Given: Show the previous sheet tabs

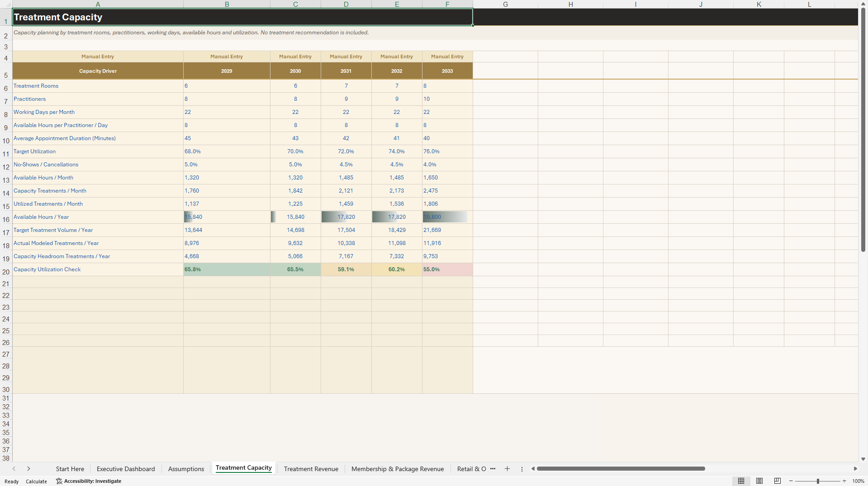Looking at the screenshot, I should pyautogui.click(x=14, y=469).
